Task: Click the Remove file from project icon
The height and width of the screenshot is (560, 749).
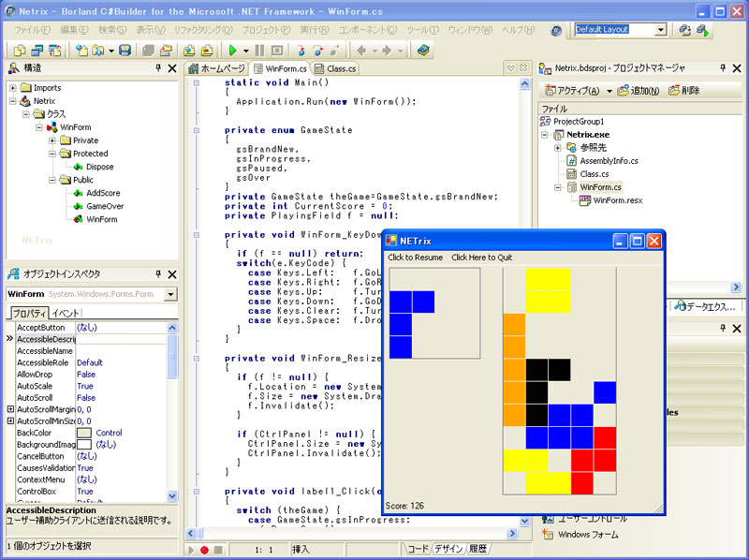Action: tap(207, 51)
